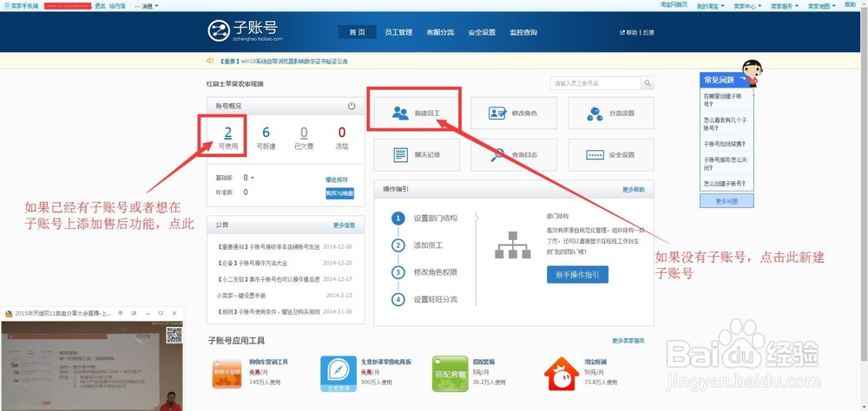The width and height of the screenshot is (868, 411).
Task: Click the power icon in 账号概况 header
Action: coord(352,106)
